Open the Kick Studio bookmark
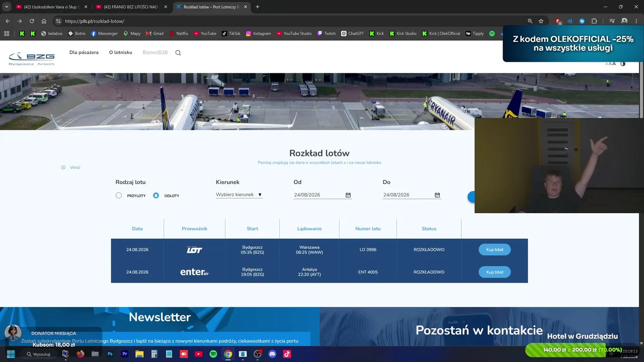The height and width of the screenshot is (362, 644). pos(402,34)
